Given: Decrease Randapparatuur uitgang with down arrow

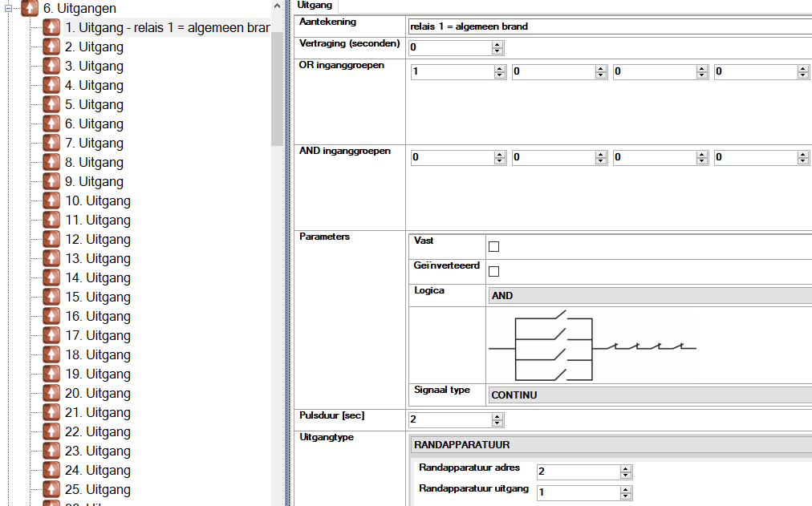Looking at the screenshot, I should 626,496.
